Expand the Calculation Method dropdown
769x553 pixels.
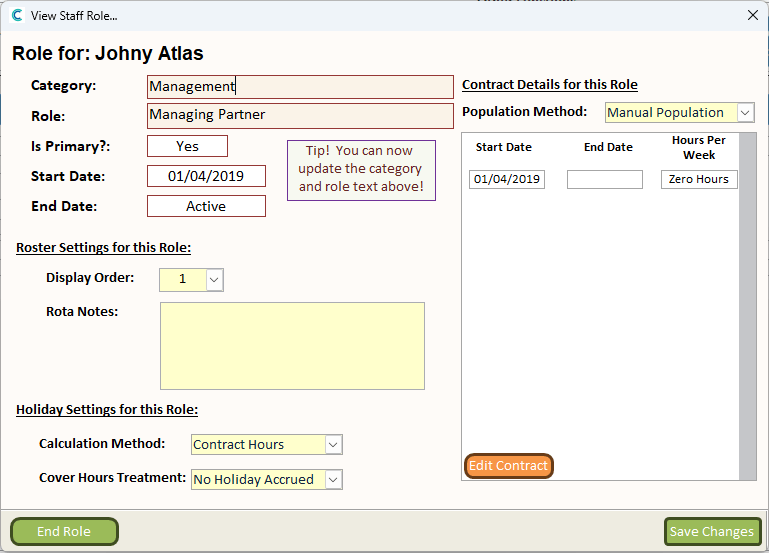pyautogui.click(x=333, y=445)
